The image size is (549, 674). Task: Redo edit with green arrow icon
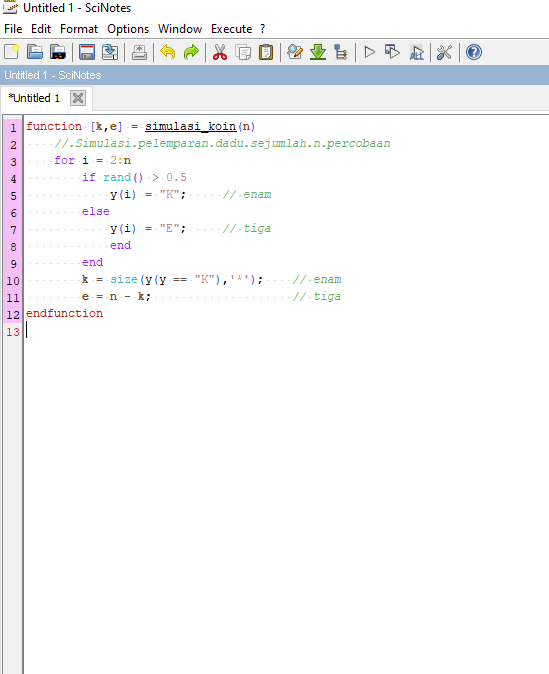click(x=191, y=52)
